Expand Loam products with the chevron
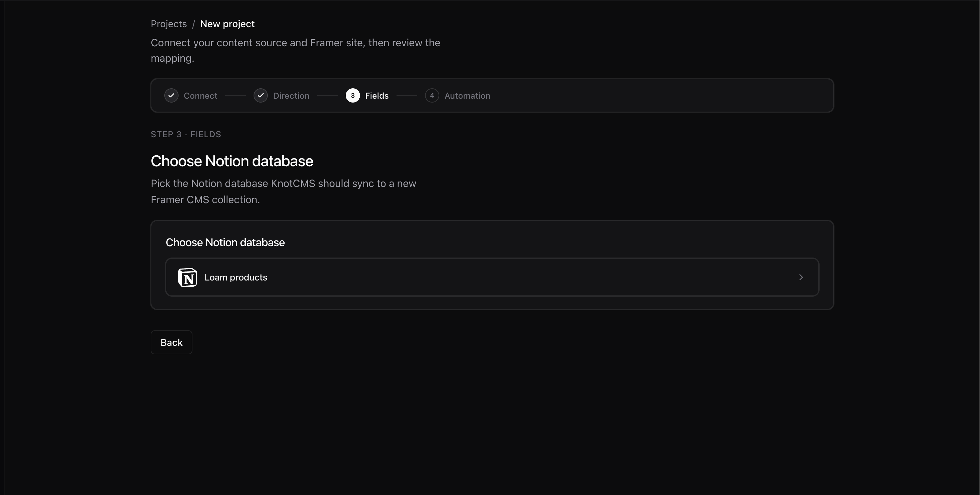This screenshot has height=495, width=980. tap(801, 277)
